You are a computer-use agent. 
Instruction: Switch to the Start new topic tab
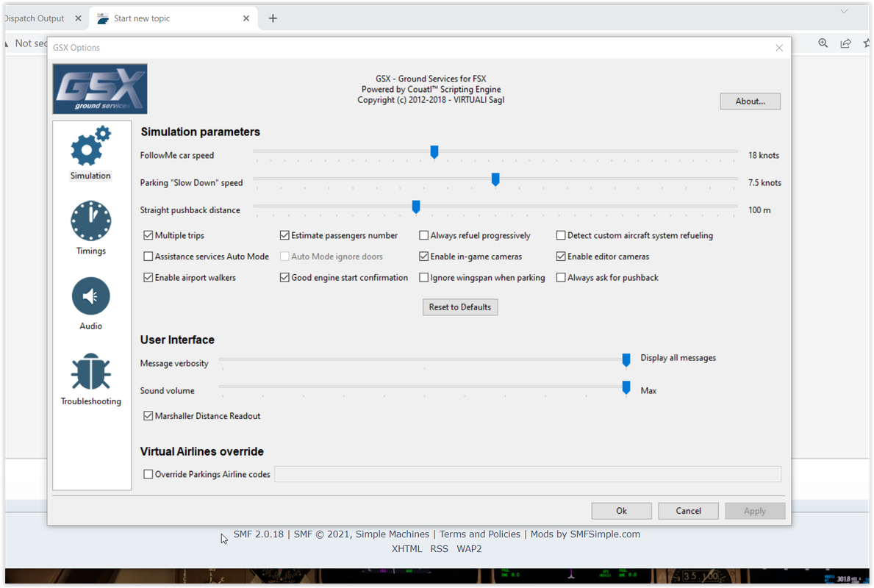tap(173, 18)
